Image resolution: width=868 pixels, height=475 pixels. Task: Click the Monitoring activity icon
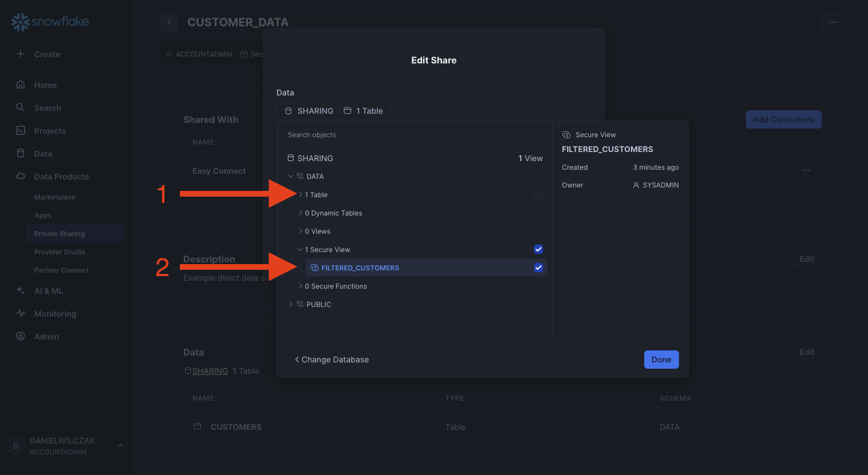pyautogui.click(x=21, y=313)
